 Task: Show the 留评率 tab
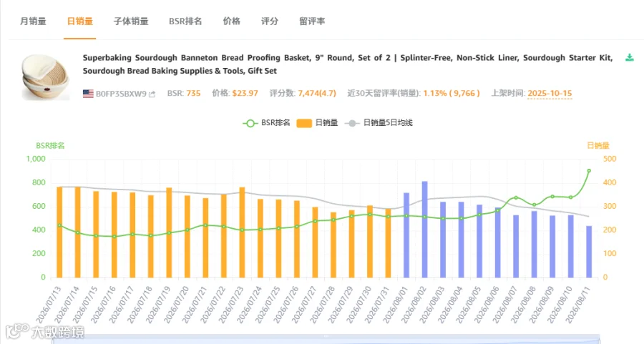pos(312,21)
